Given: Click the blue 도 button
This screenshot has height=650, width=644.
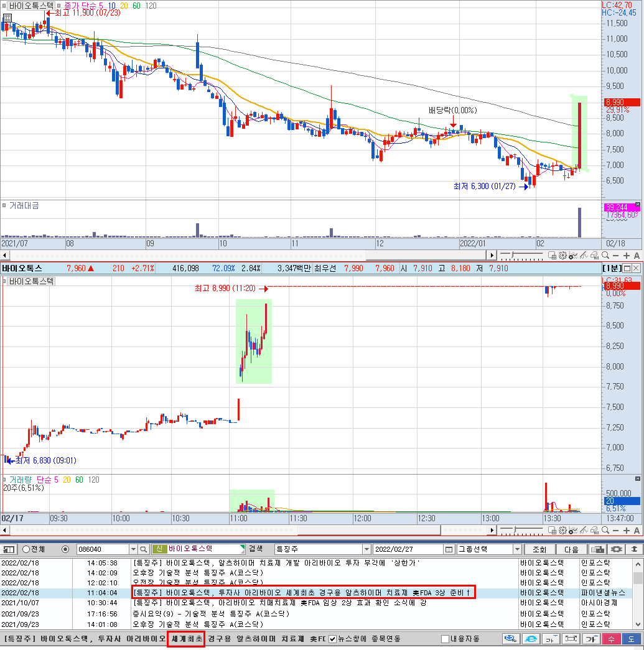Looking at the screenshot, I should pyautogui.click(x=632, y=639).
